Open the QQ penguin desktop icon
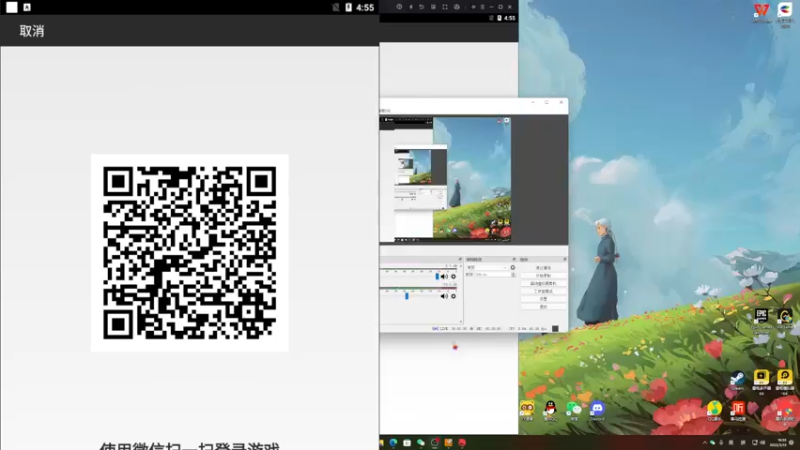The height and width of the screenshot is (450, 800). 550,411
